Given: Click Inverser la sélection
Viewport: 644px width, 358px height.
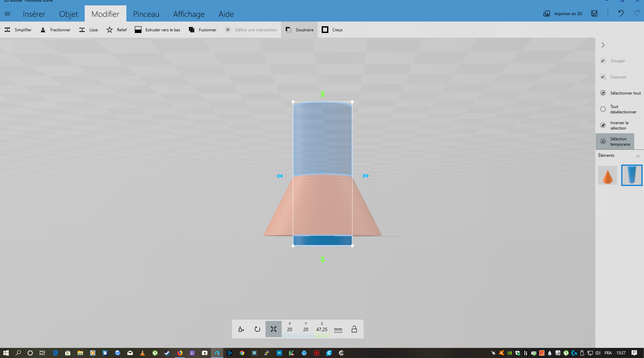Looking at the screenshot, I should pos(615,126).
